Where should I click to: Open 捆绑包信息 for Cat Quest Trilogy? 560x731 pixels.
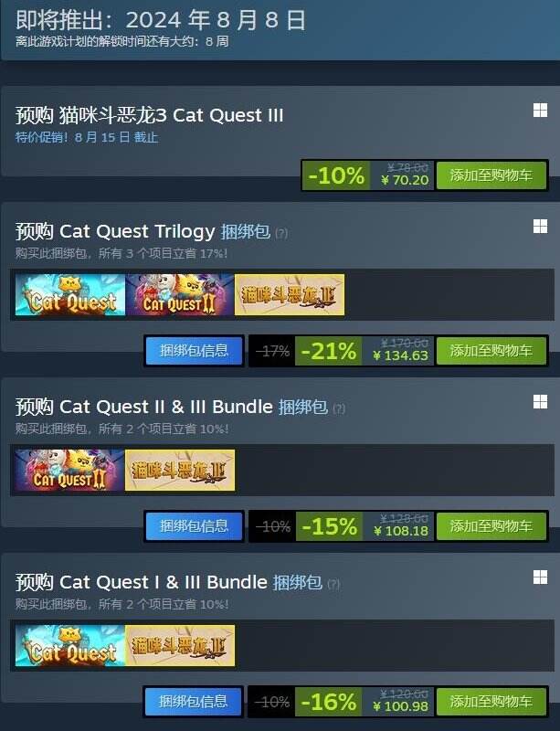194,351
